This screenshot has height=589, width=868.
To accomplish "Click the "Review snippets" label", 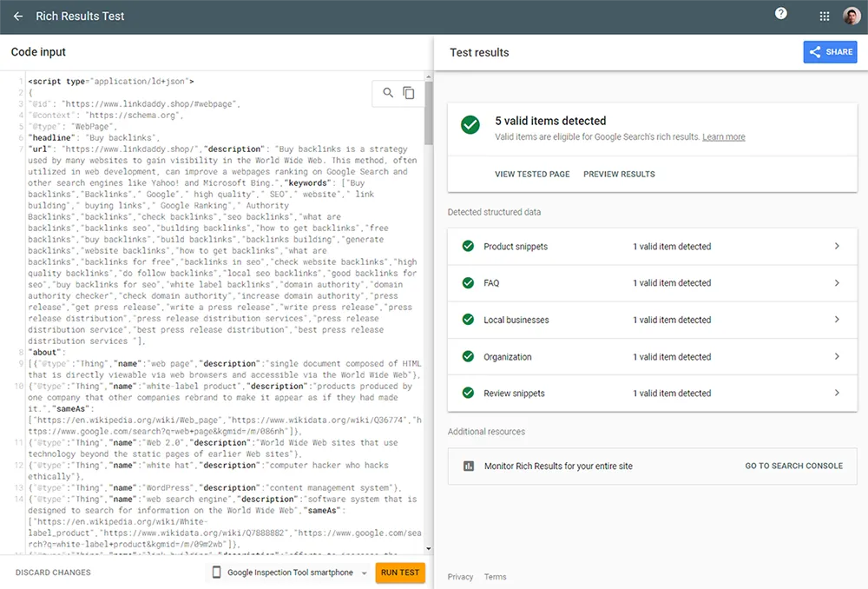I will click(x=514, y=394).
